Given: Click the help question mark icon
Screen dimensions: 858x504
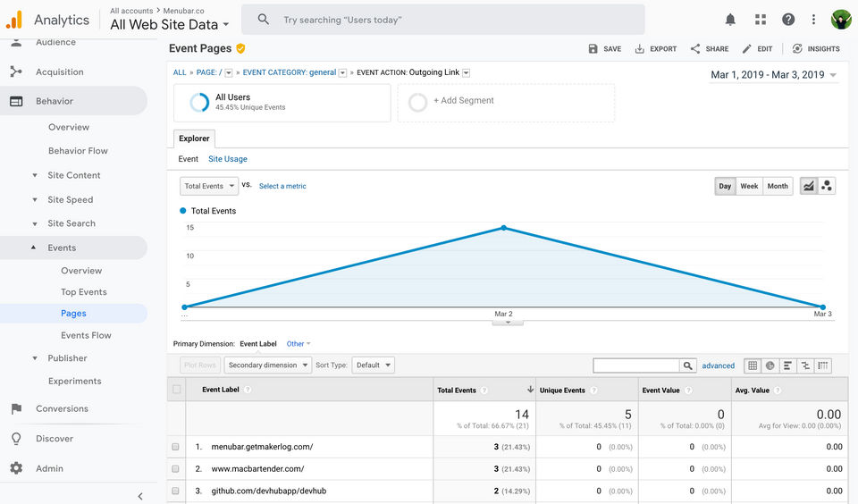Looking at the screenshot, I should [x=788, y=20].
